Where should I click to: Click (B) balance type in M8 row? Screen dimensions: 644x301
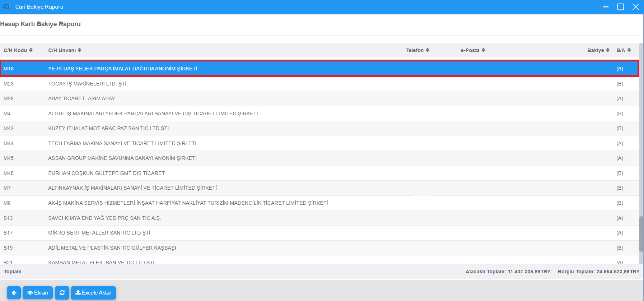[620, 203]
